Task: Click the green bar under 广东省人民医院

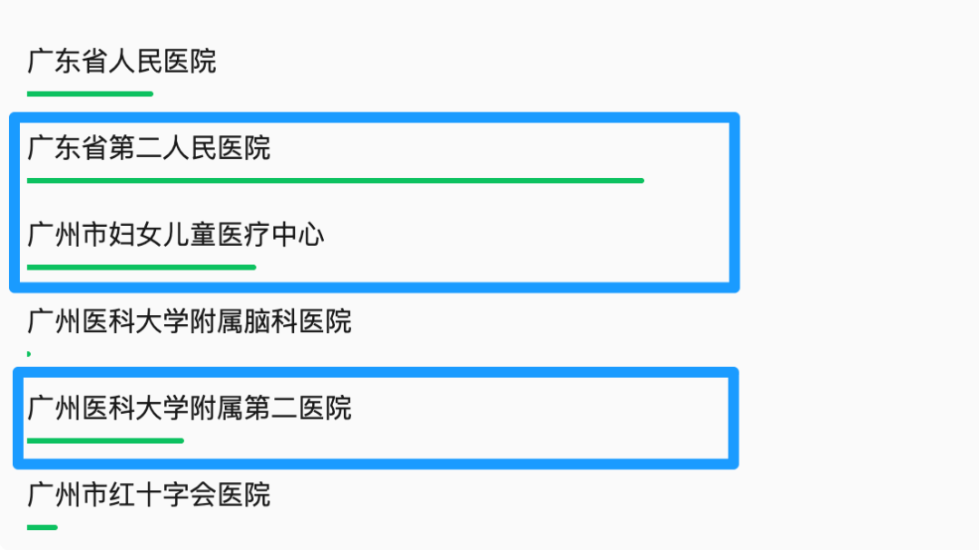Action: click(90, 93)
